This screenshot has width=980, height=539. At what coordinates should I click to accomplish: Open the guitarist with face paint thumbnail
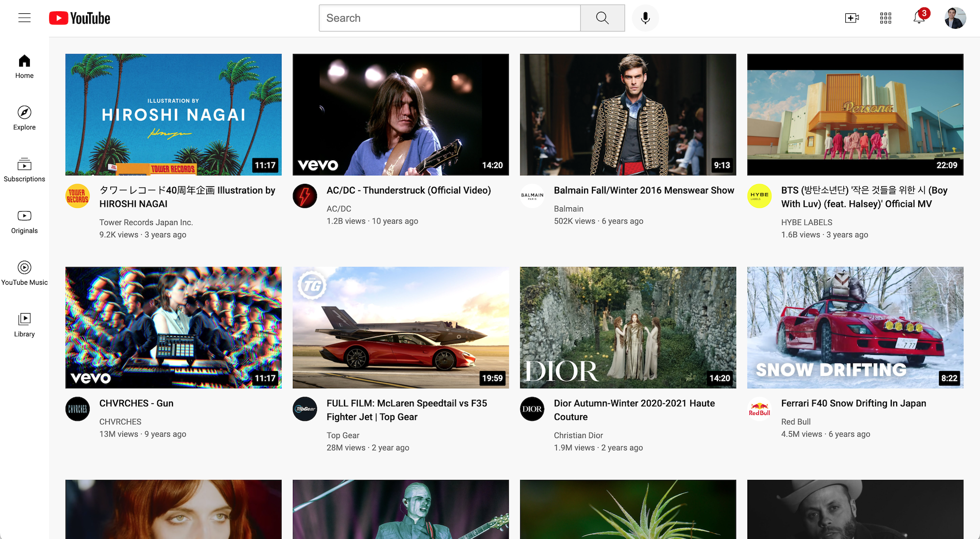coord(401,510)
